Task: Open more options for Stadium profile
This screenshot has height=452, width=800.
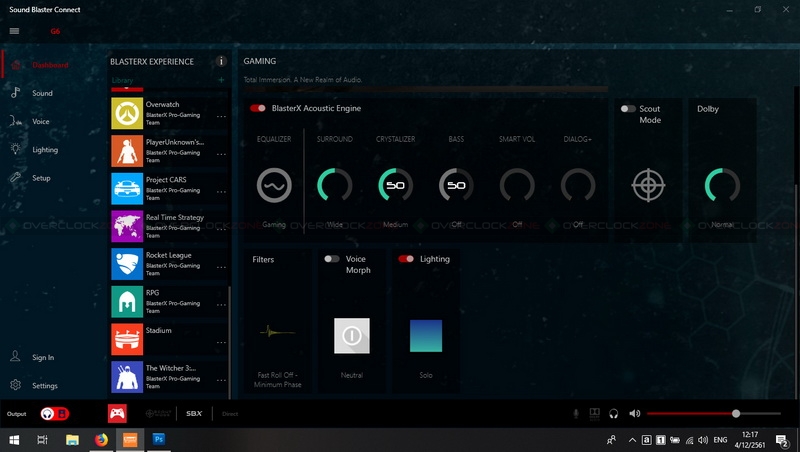Action: click(221, 342)
